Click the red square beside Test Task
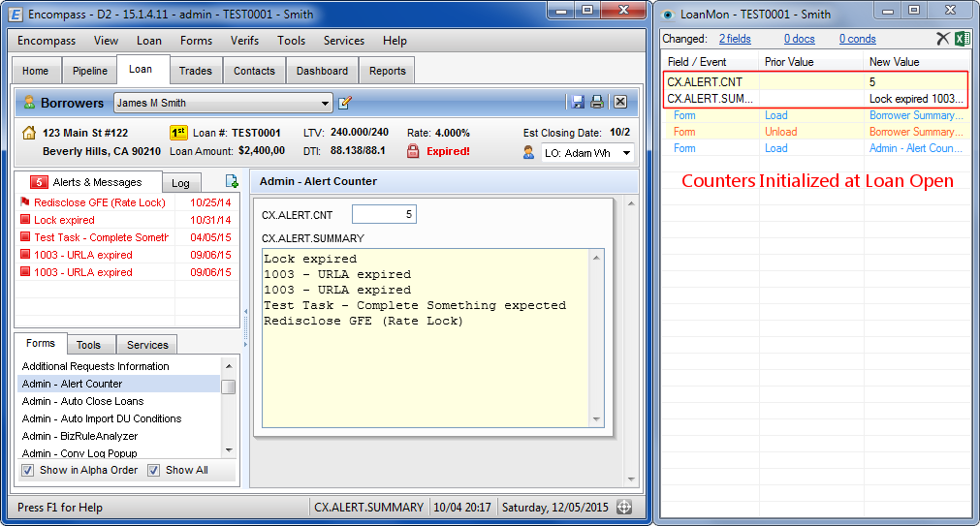The width and height of the screenshot is (980, 526). [x=25, y=236]
